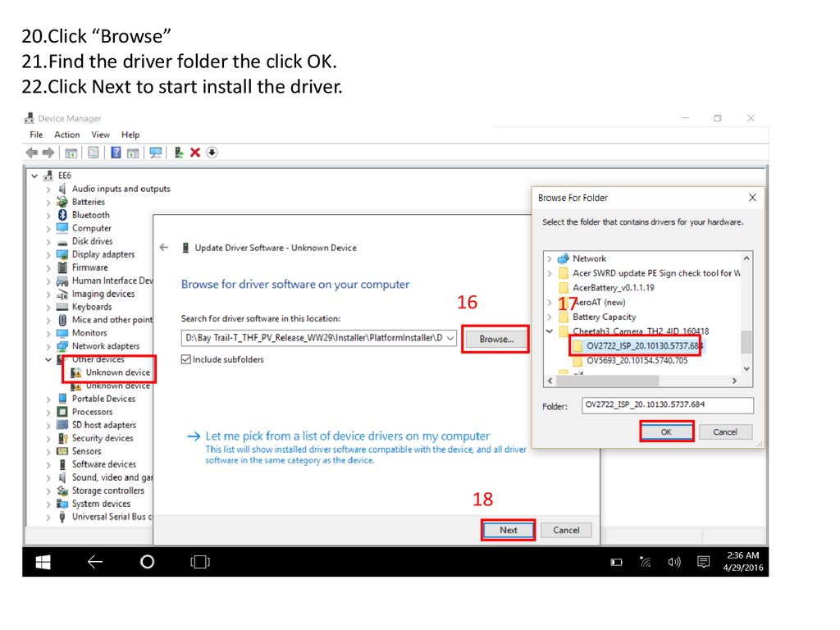Image resolution: width=840 pixels, height=630 pixels.
Task: Collapse the Other devices node
Action: [48, 359]
